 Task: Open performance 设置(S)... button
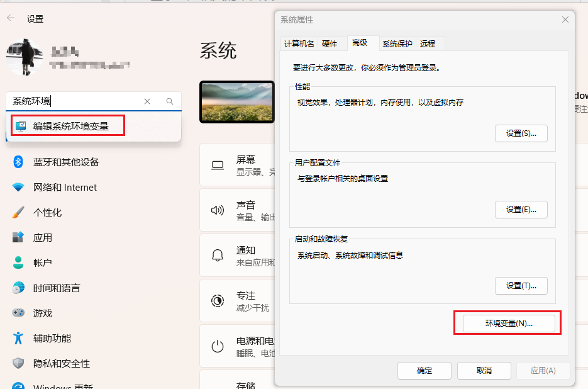(521, 133)
